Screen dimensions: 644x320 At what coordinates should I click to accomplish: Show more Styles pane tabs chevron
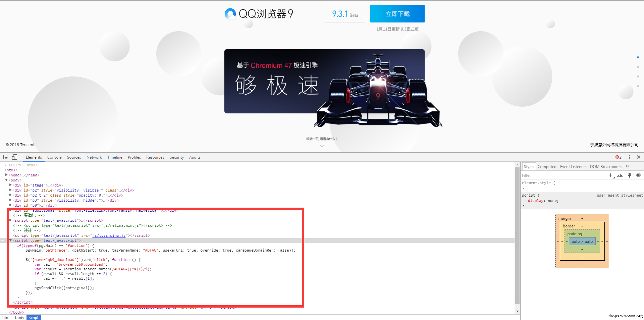[x=627, y=166]
